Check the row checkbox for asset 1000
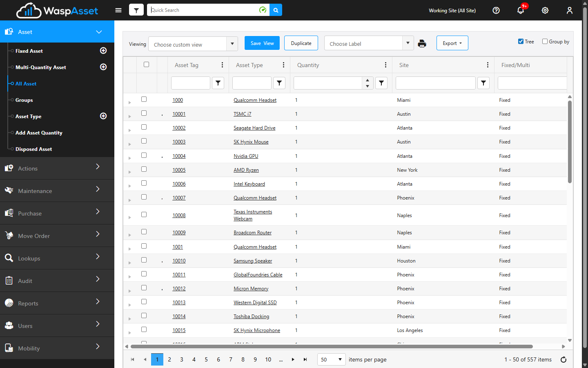 144,99
